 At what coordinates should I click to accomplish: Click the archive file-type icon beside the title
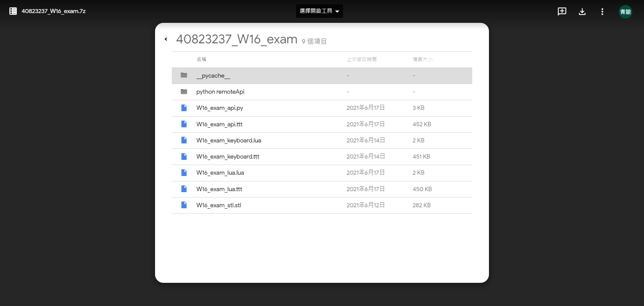13,11
